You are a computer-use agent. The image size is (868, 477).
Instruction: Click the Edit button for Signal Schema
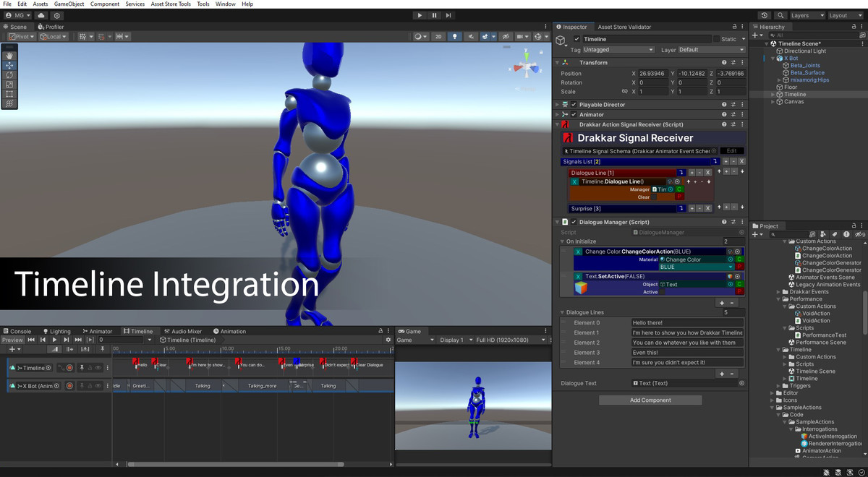[731, 151]
